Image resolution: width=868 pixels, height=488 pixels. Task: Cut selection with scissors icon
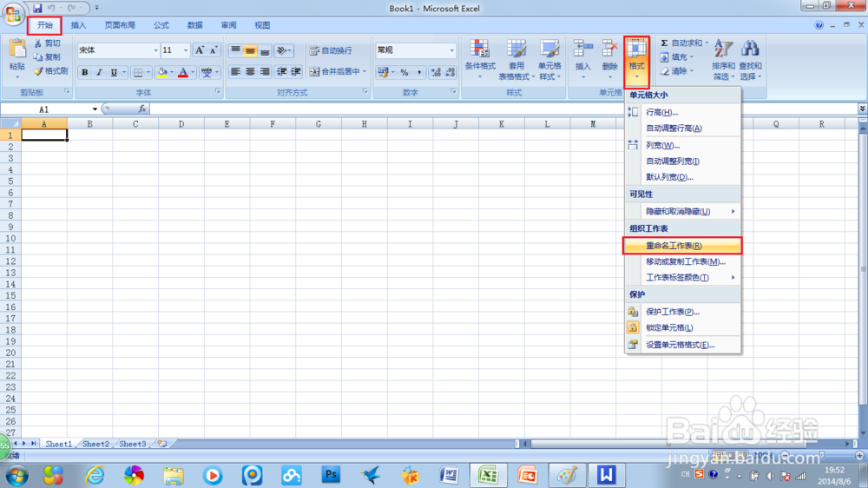tap(48, 43)
